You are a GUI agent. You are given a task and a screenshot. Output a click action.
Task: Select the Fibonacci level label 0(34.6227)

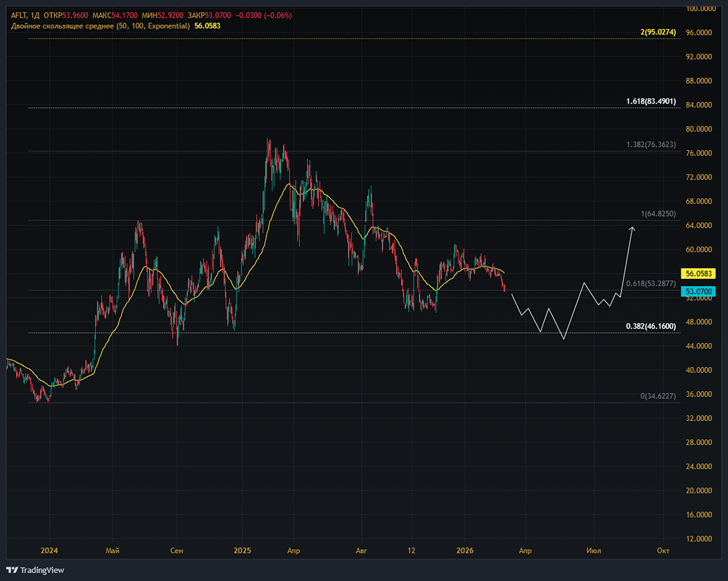tap(658, 396)
